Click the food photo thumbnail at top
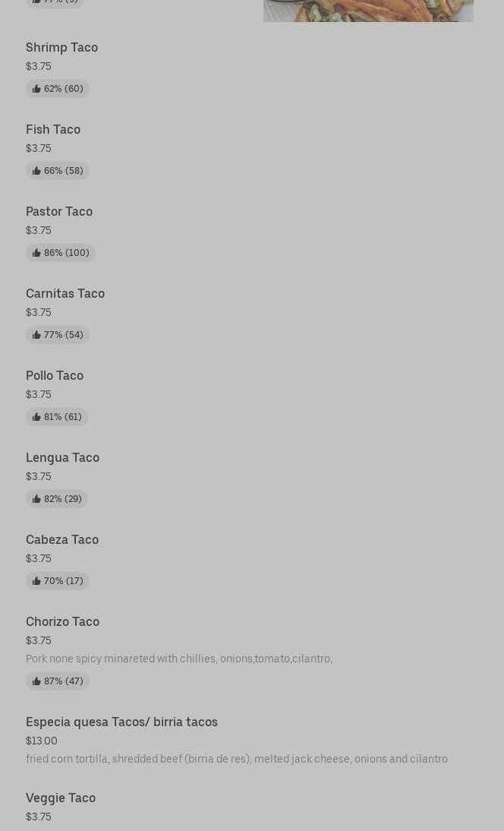Screen dimensions: 504x831 [368, 11]
